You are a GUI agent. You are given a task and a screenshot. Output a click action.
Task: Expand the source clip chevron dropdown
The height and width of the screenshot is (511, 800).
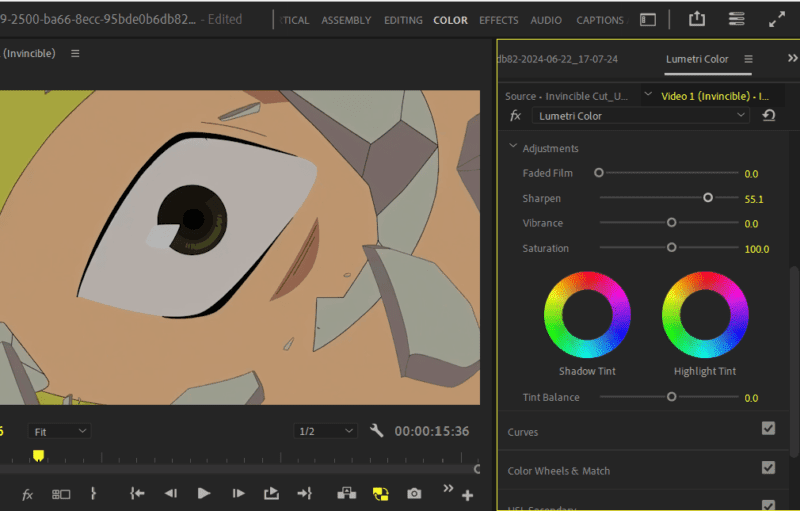[648, 94]
